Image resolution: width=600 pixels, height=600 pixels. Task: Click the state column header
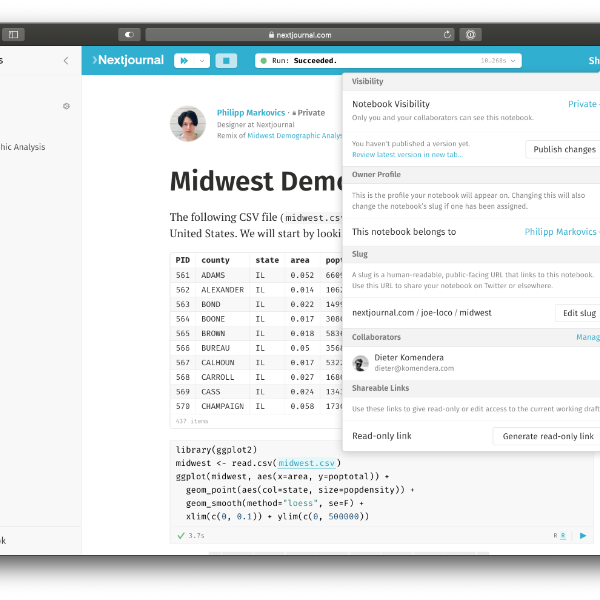(x=267, y=260)
